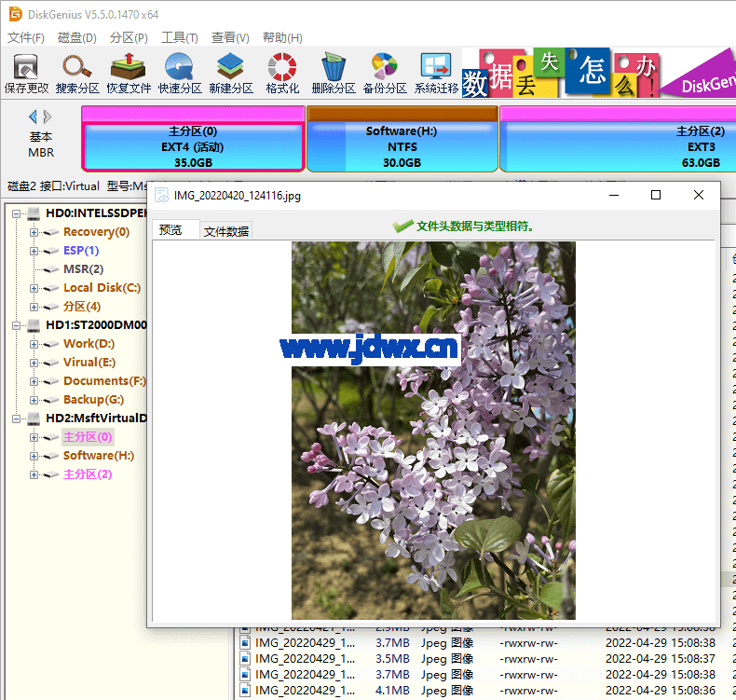Select Documents(F:) in the disk tree
The height and width of the screenshot is (700, 736).
[104, 380]
